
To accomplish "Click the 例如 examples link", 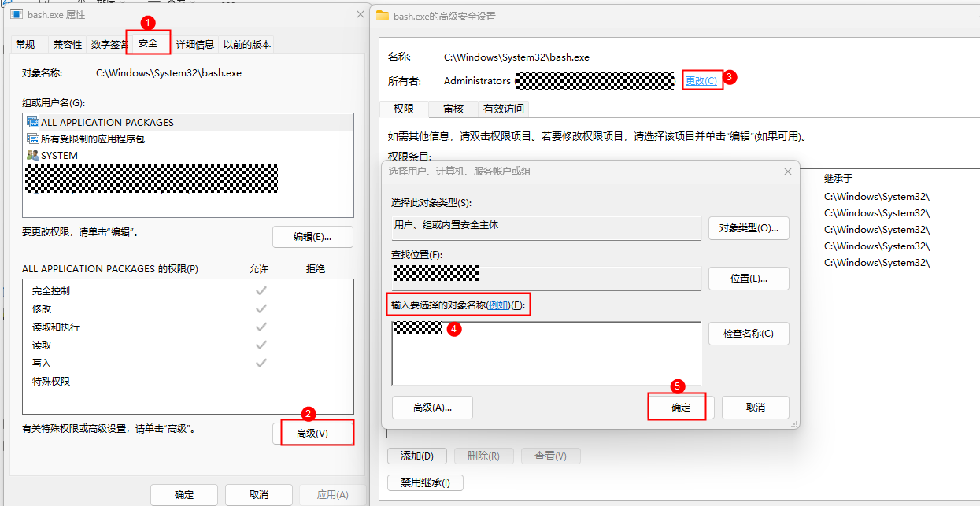I will [x=498, y=305].
